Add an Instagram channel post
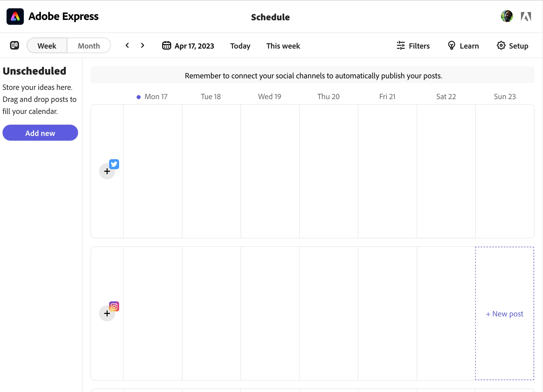 [x=107, y=314]
